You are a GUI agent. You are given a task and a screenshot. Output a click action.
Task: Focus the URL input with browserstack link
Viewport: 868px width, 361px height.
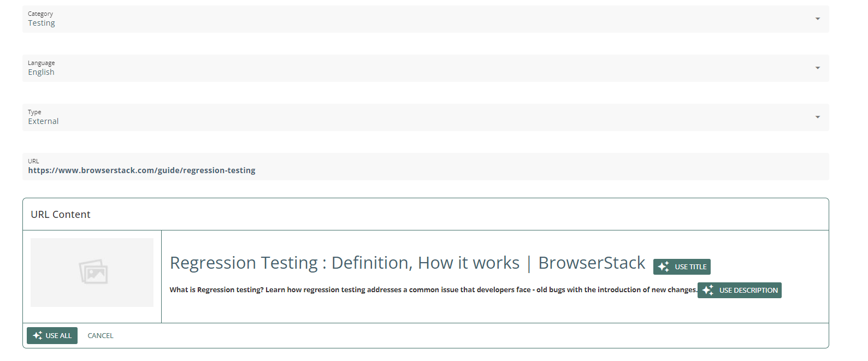click(382, 170)
